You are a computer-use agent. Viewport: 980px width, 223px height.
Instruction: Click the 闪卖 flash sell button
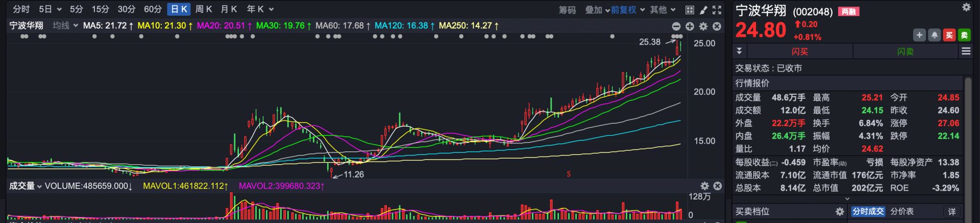(x=905, y=51)
